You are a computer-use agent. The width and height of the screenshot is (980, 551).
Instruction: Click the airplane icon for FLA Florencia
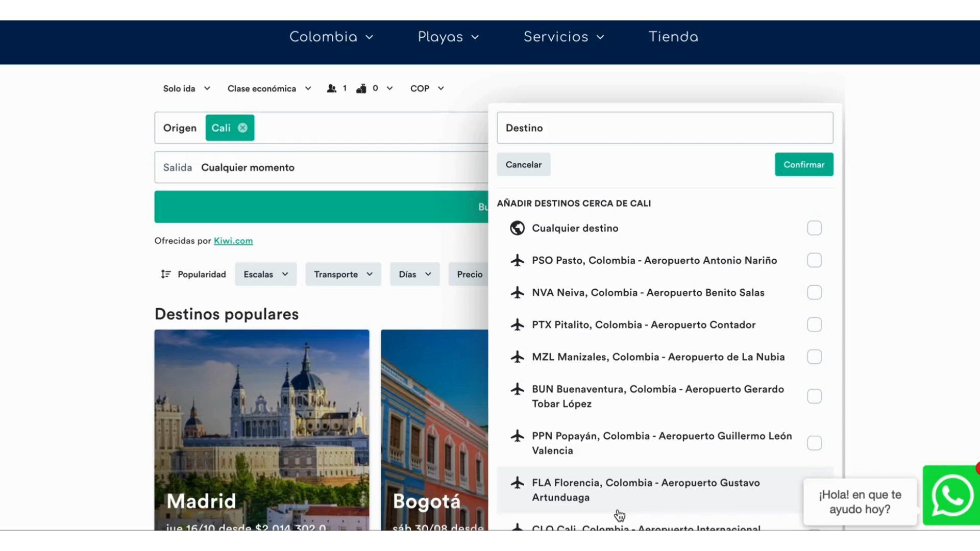(517, 483)
